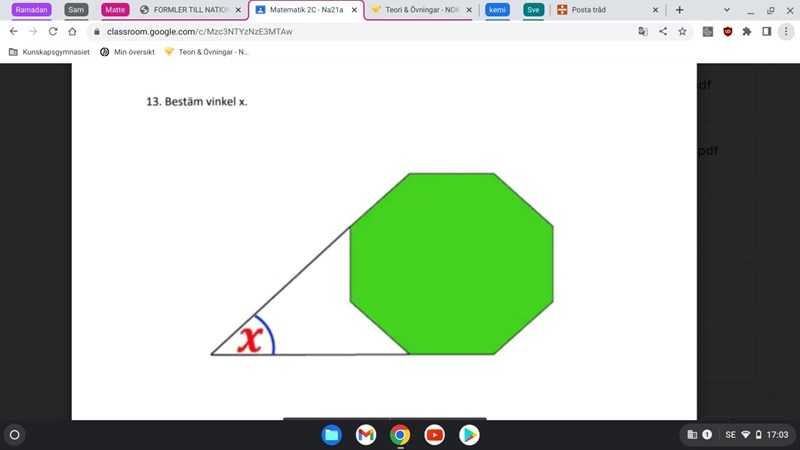Close the Matematik 2C tab
800x450 pixels.
pos(353,9)
